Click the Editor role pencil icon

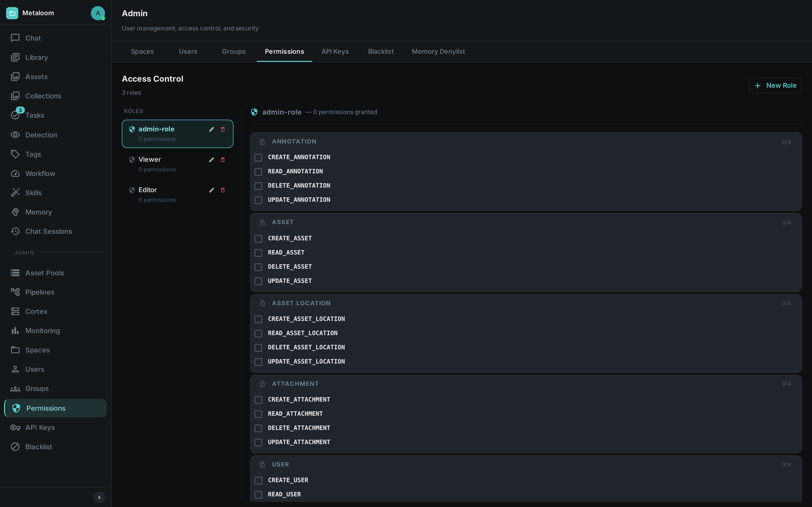[x=211, y=190]
